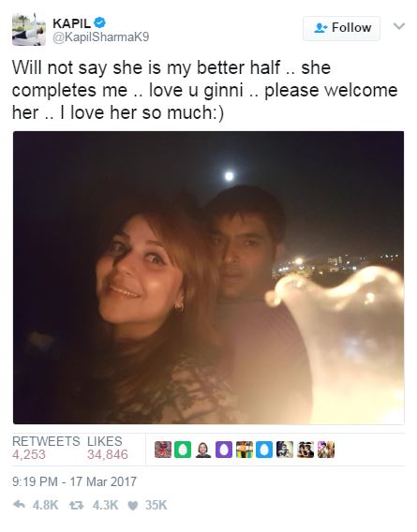Click the blue egg avatar
417x532 pixels.
click(264, 450)
